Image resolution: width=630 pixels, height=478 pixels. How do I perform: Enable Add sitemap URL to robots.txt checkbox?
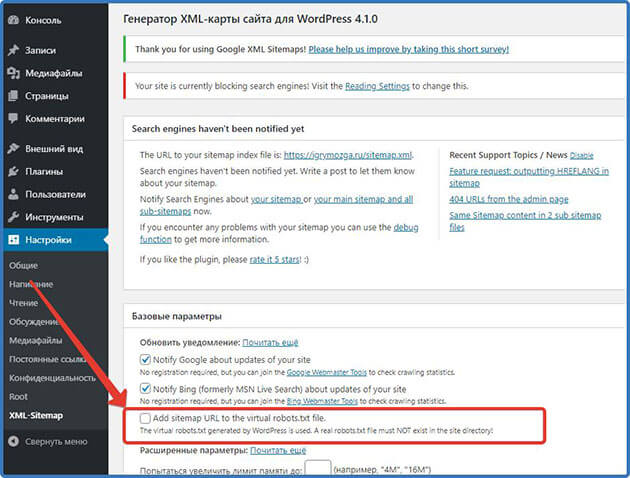[145, 418]
